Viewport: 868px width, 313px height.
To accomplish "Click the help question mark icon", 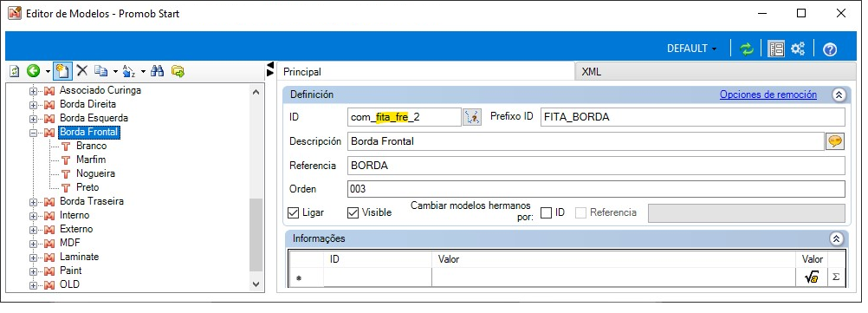I will tap(829, 49).
